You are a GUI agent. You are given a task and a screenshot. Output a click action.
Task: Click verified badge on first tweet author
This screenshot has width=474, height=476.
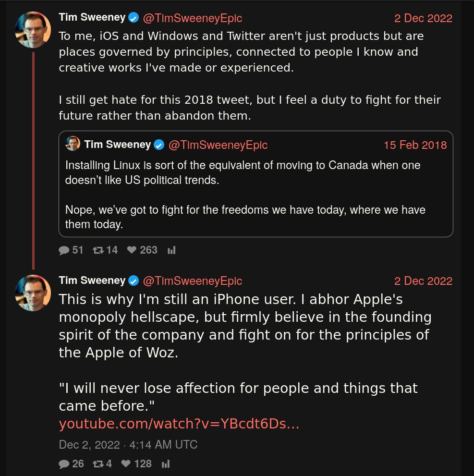[134, 18]
